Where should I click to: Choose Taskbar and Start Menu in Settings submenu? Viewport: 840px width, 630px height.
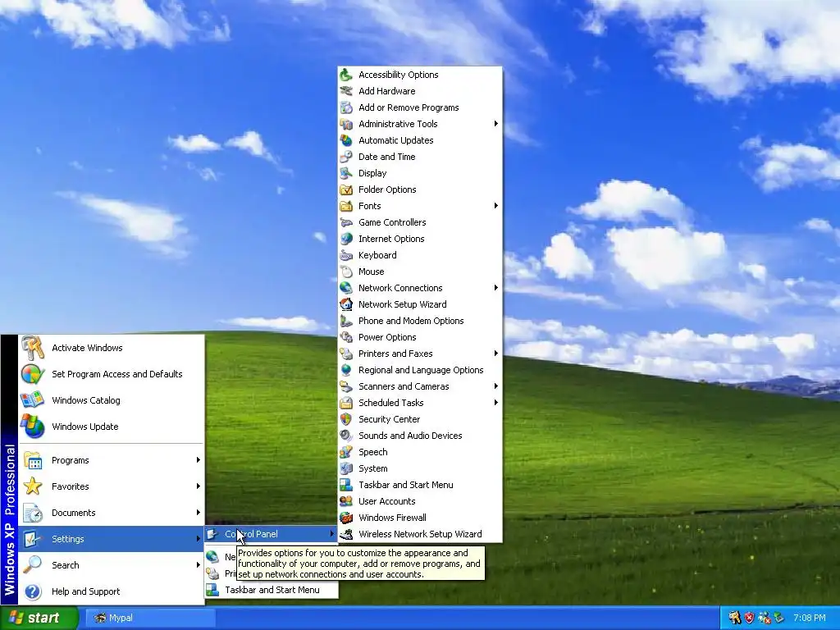(x=271, y=590)
